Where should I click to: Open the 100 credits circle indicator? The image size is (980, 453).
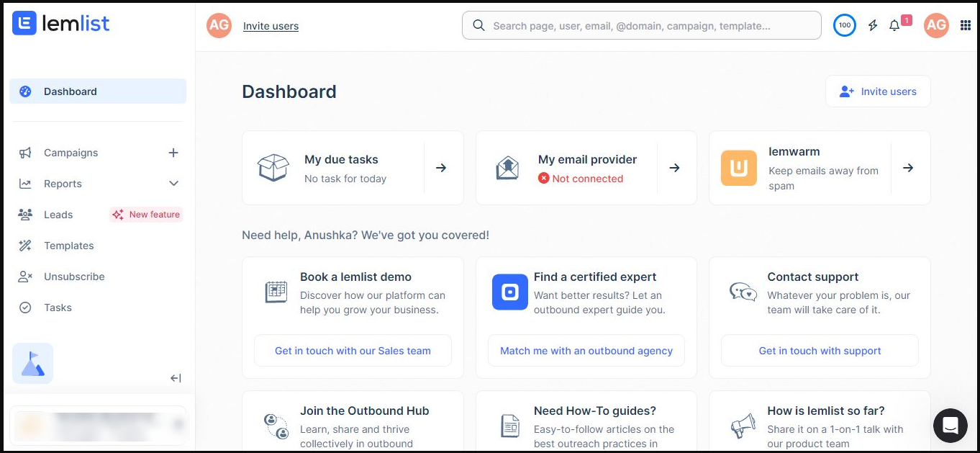(845, 26)
